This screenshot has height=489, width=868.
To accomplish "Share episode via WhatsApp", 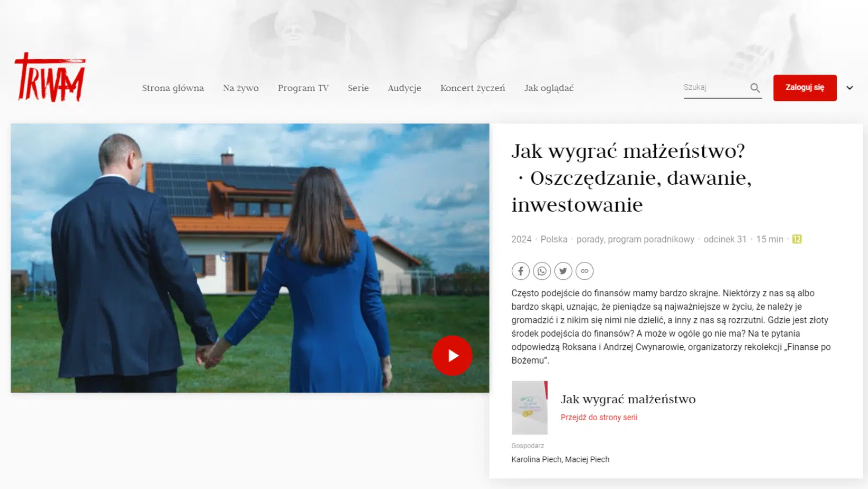I will click(x=541, y=271).
